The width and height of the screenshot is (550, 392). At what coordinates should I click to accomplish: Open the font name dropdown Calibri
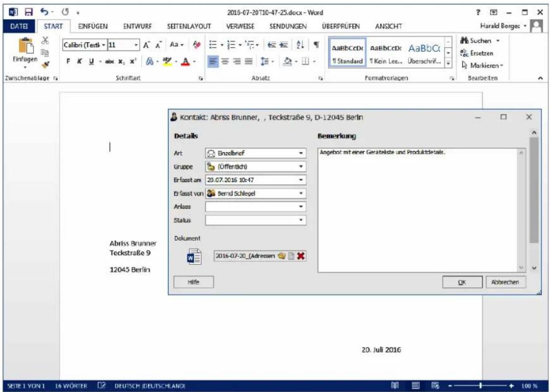pyautogui.click(x=103, y=45)
